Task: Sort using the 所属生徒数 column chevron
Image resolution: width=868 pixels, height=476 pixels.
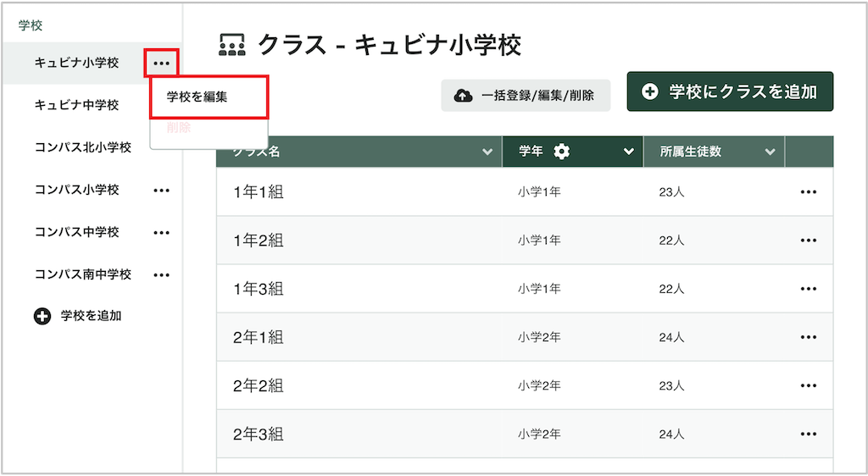Action: tap(770, 152)
